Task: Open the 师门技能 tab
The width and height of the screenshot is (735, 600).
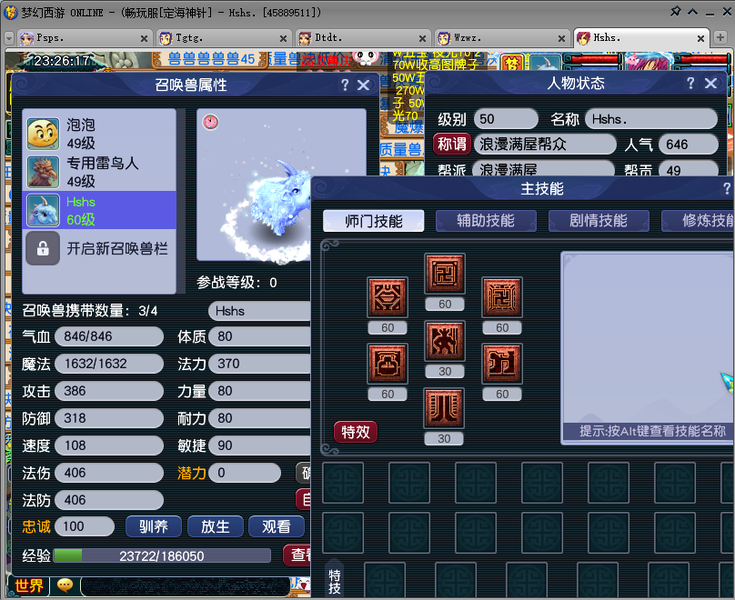Action: pos(374,221)
